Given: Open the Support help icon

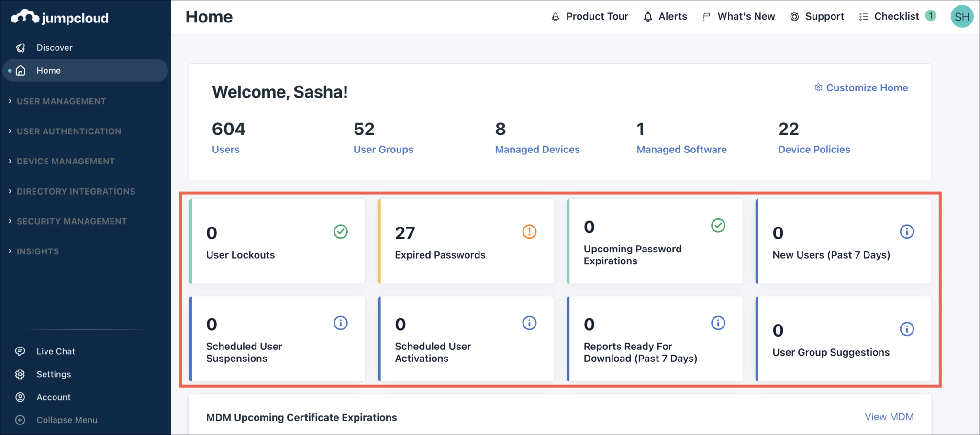Looking at the screenshot, I should click(x=794, y=16).
